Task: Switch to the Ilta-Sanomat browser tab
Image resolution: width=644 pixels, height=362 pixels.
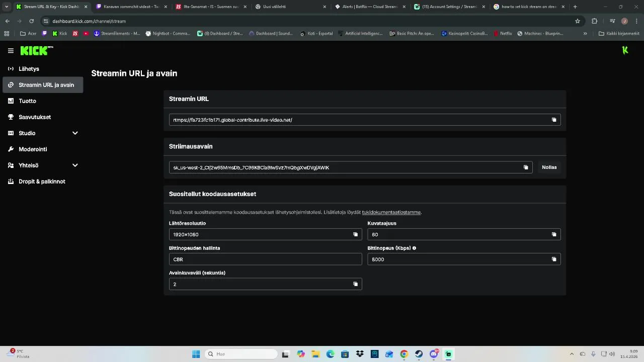Action: click(x=210, y=7)
